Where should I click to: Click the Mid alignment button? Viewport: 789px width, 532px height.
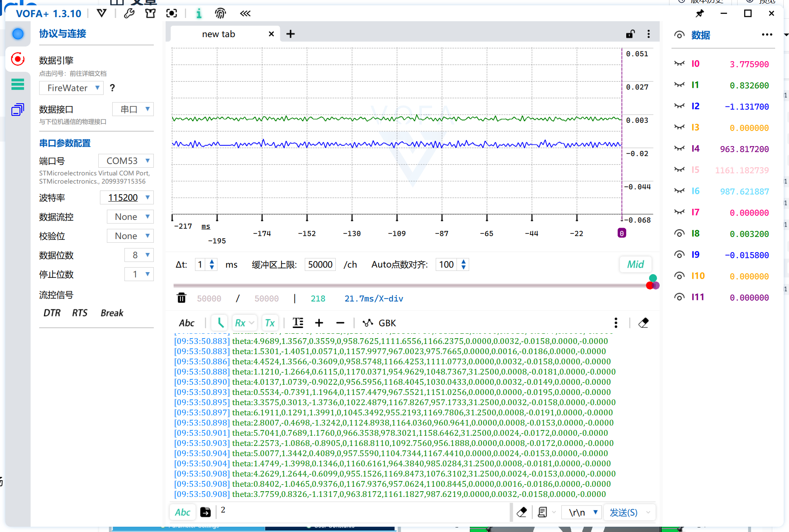click(635, 264)
